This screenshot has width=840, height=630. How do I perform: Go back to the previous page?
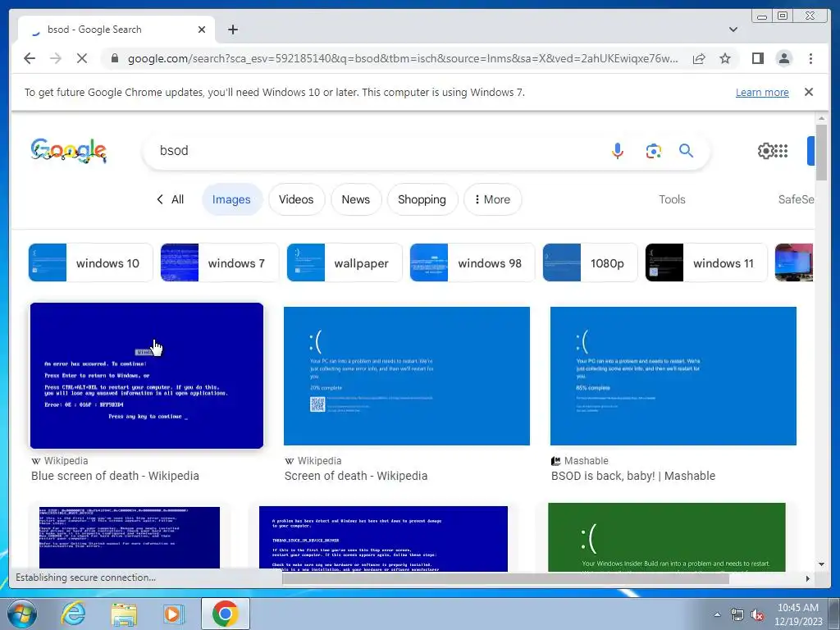click(30, 58)
